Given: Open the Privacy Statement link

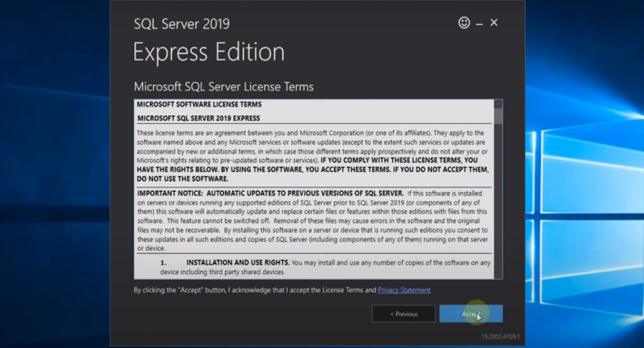Looking at the screenshot, I should point(404,290).
